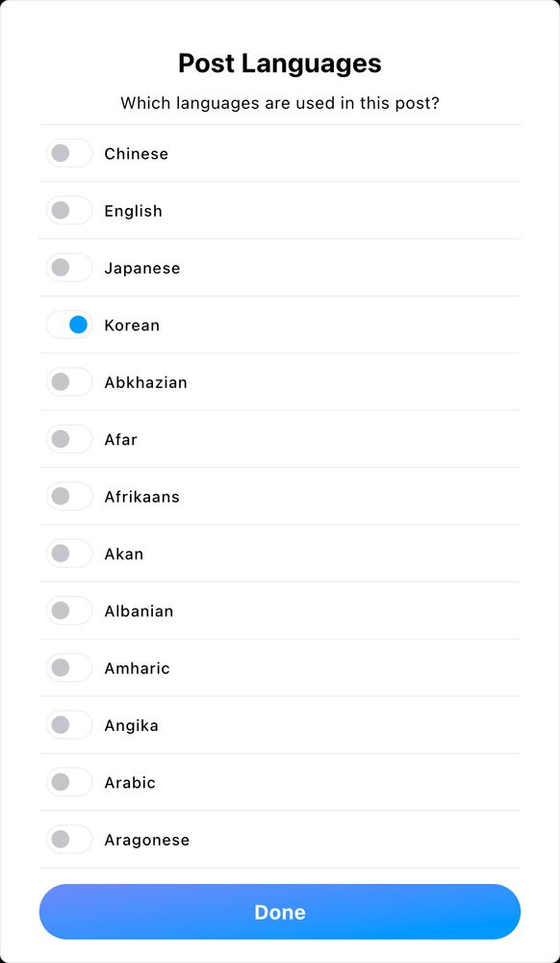560x963 pixels.
Task: Select the Japanese language row
Action: click(x=141, y=268)
